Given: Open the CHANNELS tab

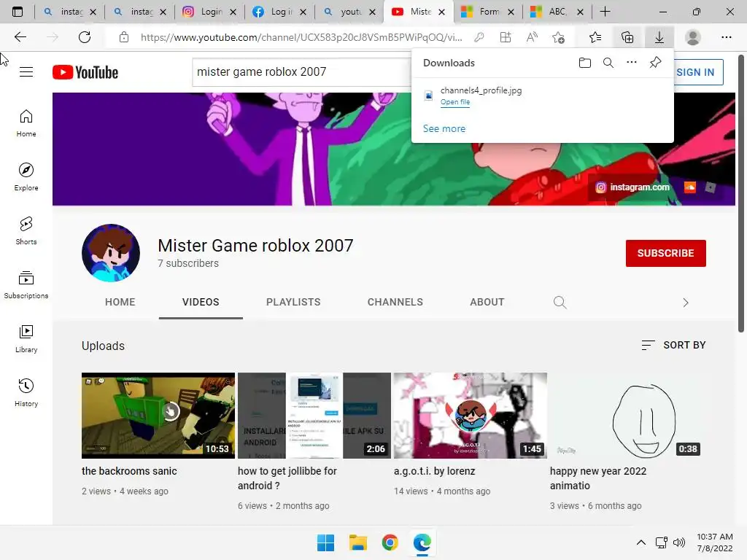Looking at the screenshot, I should [395, 302].
